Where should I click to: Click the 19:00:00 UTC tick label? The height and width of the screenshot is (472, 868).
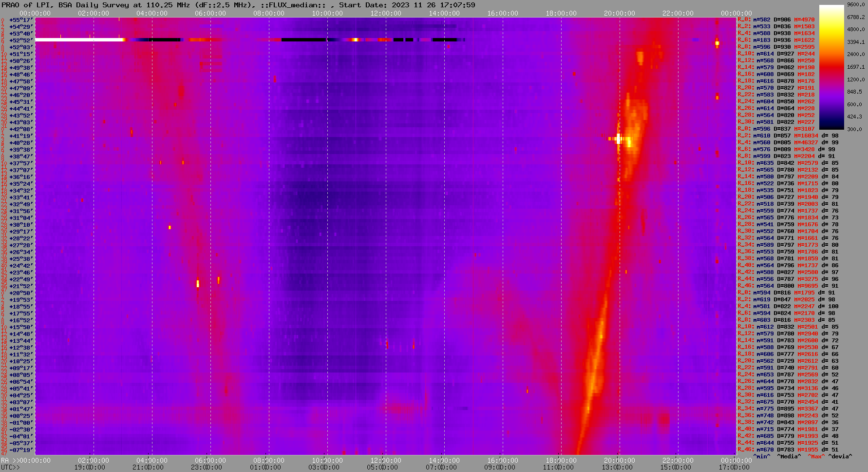[x=90, y=467]
